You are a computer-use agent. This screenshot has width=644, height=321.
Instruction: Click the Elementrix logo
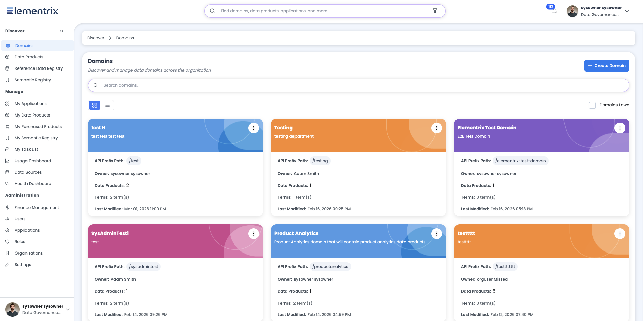[33, 11]
